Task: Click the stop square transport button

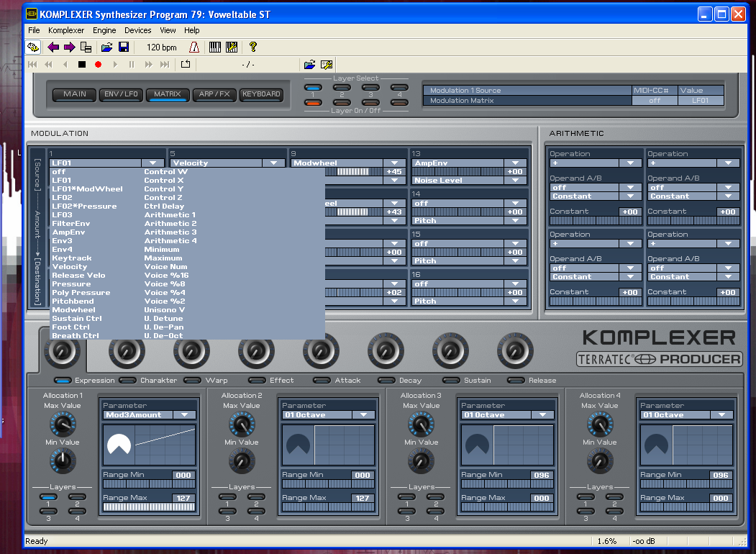Action: tap(82, 65)
